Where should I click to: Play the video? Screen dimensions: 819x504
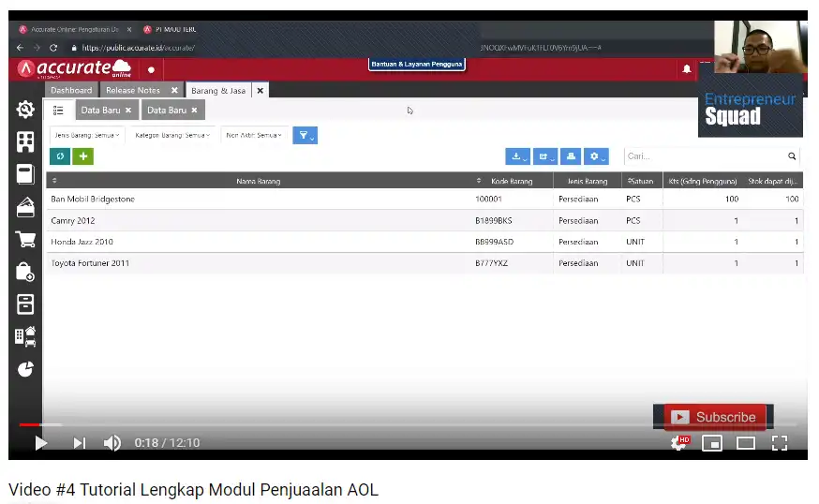(40, 443)
